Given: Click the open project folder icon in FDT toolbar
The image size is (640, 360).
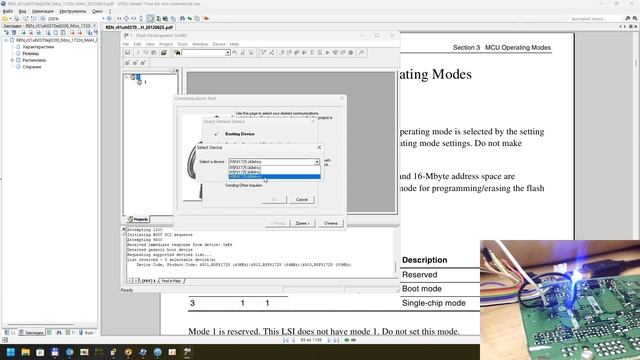Looking at the screenshot, I should click(x=164, y=53).
